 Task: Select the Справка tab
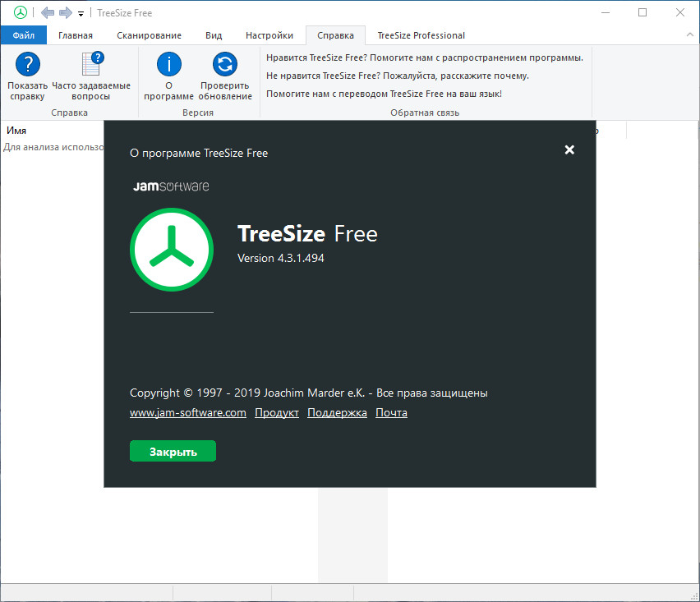click(335, 35)
